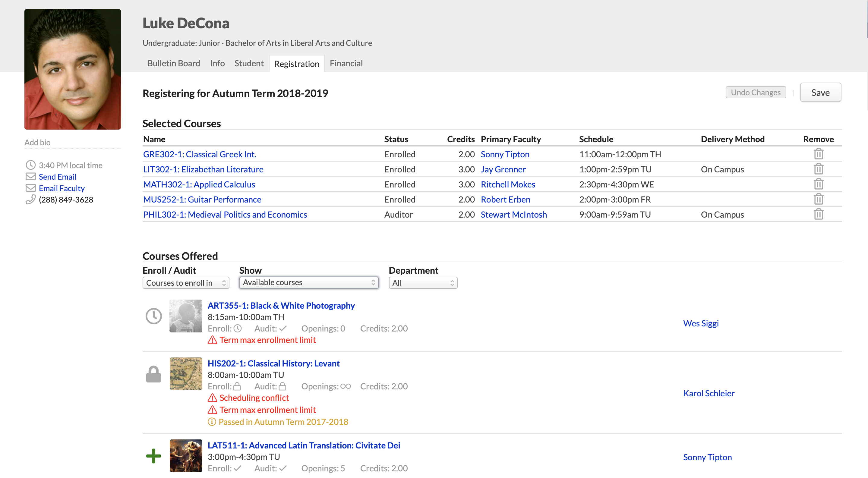Remove GRE302-1 Classical Greek Int. via trash icon
Viewport: 868px width, 478px height.
[818, 154]
